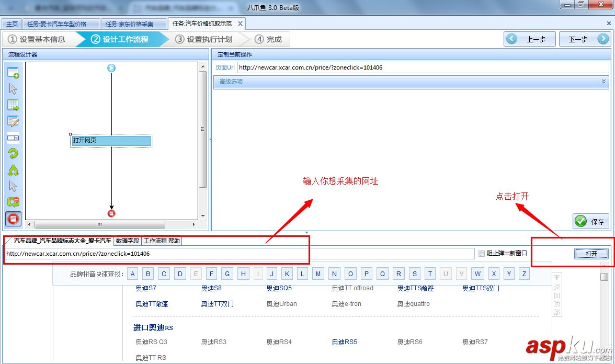Select the green loop arrow tool icon
Screen dimensions: 615x364
pos(13,154)
